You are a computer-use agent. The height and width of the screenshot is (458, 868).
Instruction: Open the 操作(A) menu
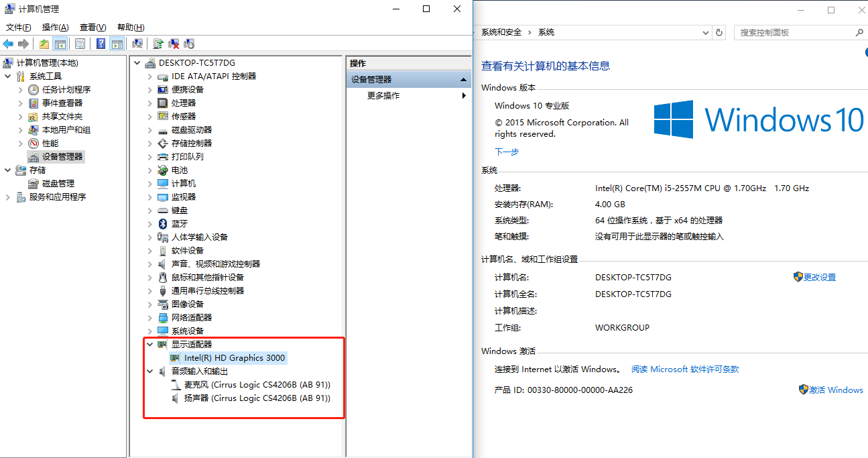pos(55,27)
